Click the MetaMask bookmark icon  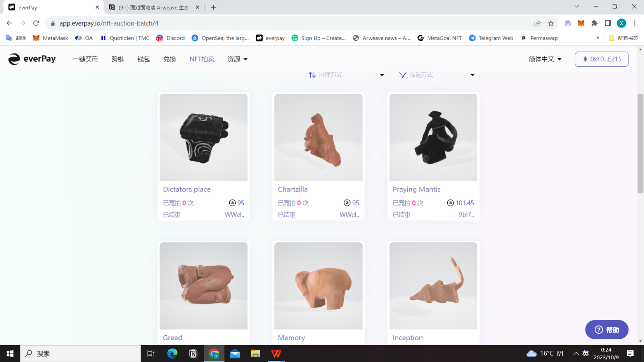coord(36,38)
